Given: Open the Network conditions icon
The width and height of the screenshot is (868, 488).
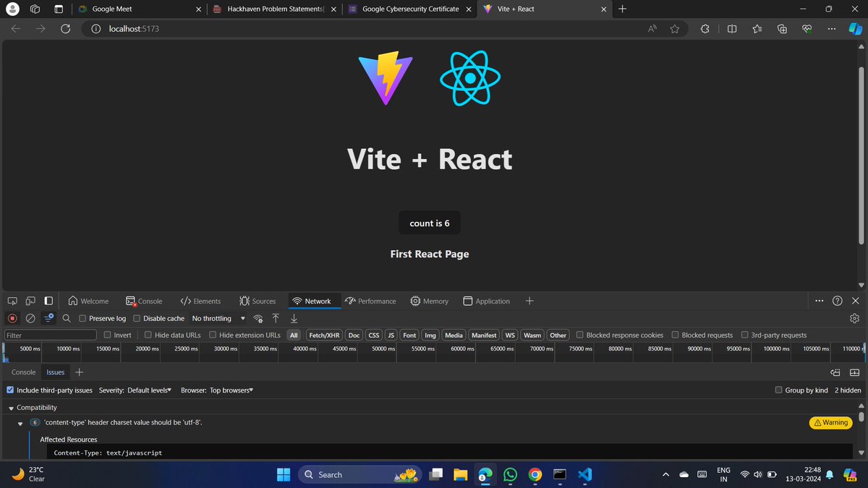Looking at the screenshot, I should coord(258,318).
